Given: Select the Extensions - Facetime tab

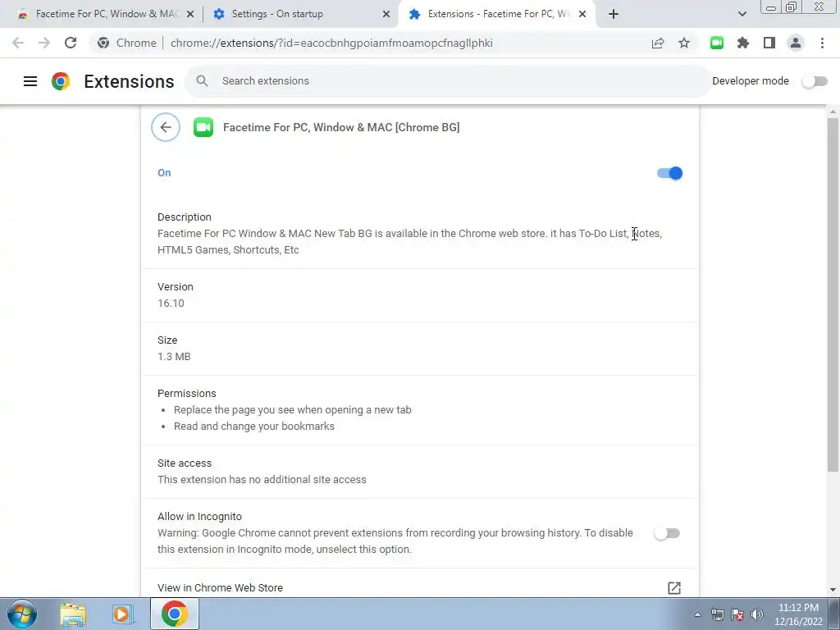Looking at the screenshot, I should [x=496, y=14].
